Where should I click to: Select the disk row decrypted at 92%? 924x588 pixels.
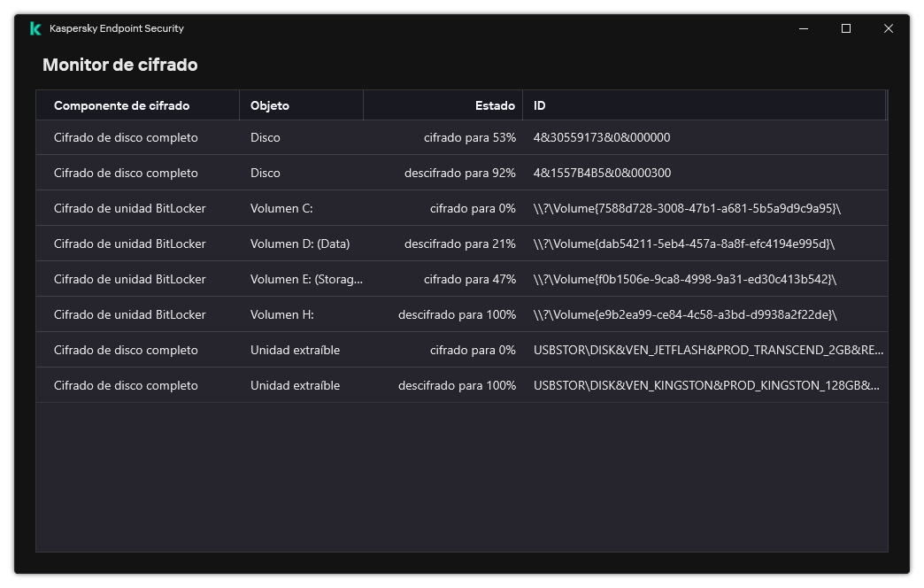(x=126, y=173)
